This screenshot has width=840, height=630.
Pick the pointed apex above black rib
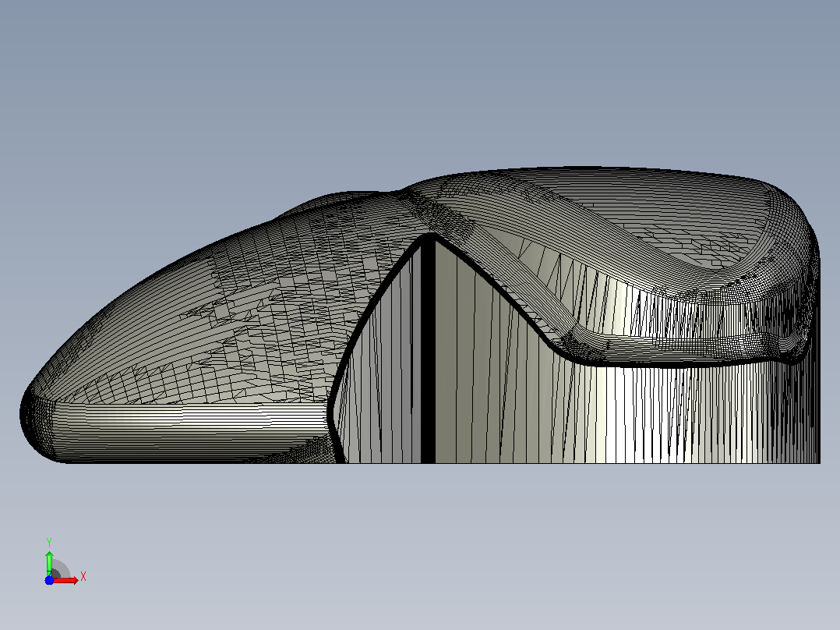tap(429, 235)
